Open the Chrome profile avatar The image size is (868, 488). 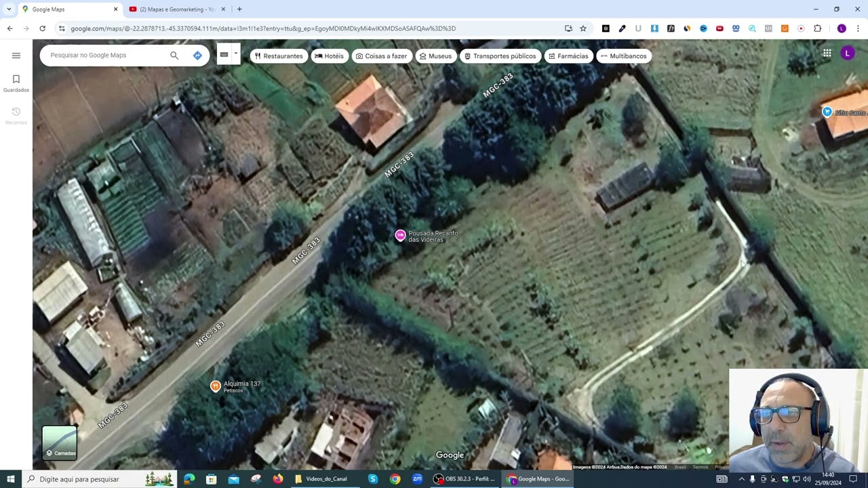pos(842,28)
